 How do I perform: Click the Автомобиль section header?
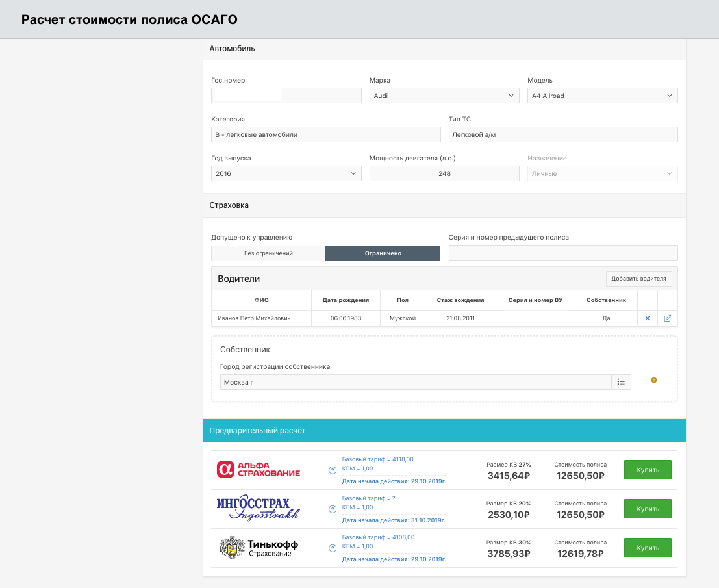click(444, 49)
